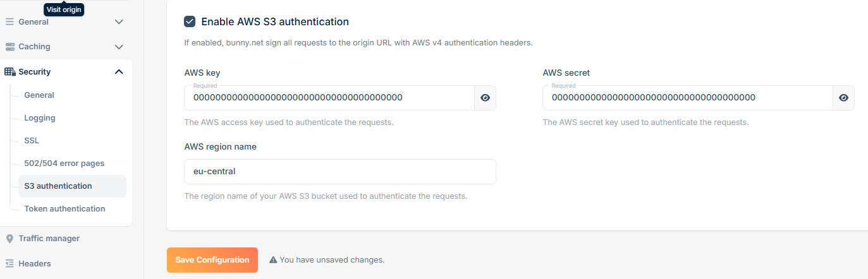Open the Logging security subpage
This screenshot has height=279, width=868.
pyautogui.click(x=40, y=118)
